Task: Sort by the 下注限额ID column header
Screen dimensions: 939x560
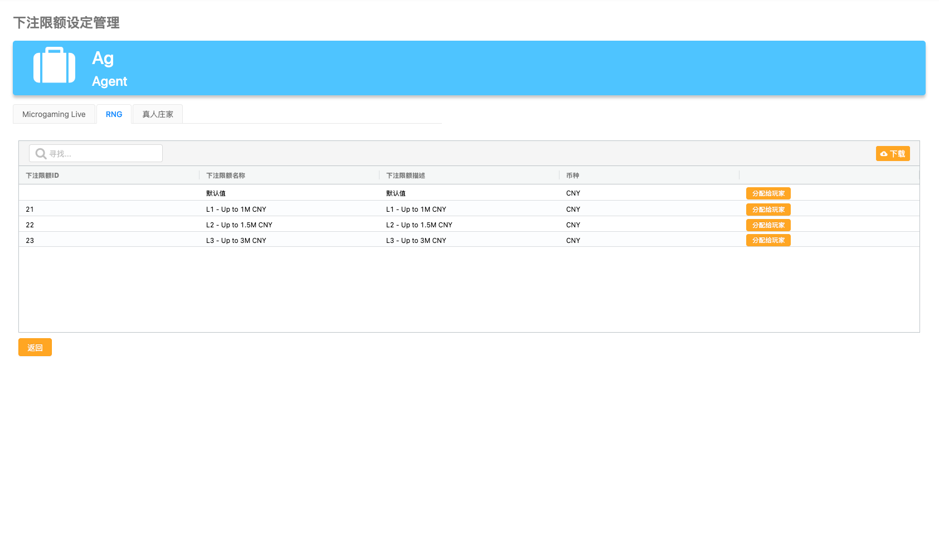Action: click(x=42, y=176)
